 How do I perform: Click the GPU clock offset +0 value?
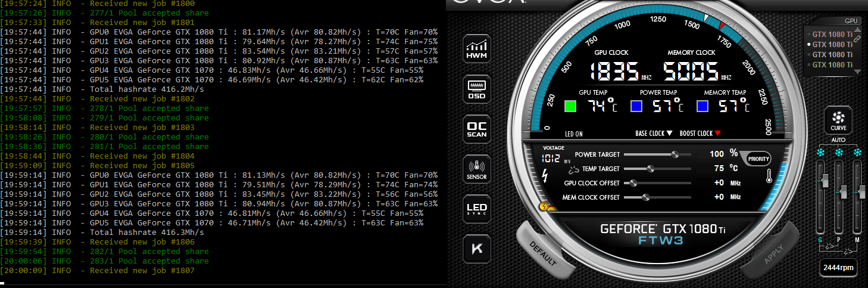(719, 183)
